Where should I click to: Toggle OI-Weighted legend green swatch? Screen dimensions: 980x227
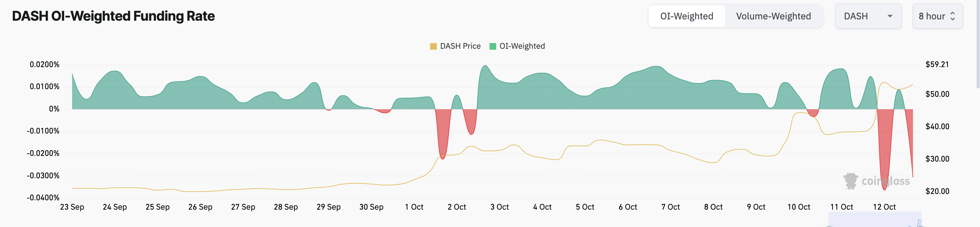click(x=493, y=46)
